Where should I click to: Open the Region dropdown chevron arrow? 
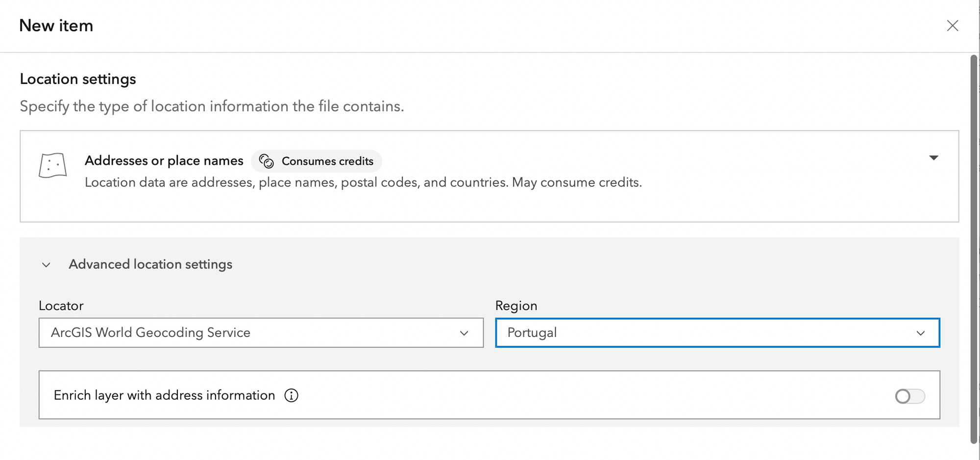pos(920,333)
